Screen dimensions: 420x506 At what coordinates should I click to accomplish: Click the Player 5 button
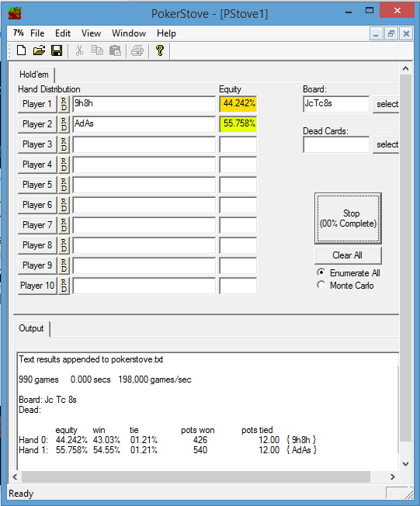pyautogui.click(x=37, y=185)
